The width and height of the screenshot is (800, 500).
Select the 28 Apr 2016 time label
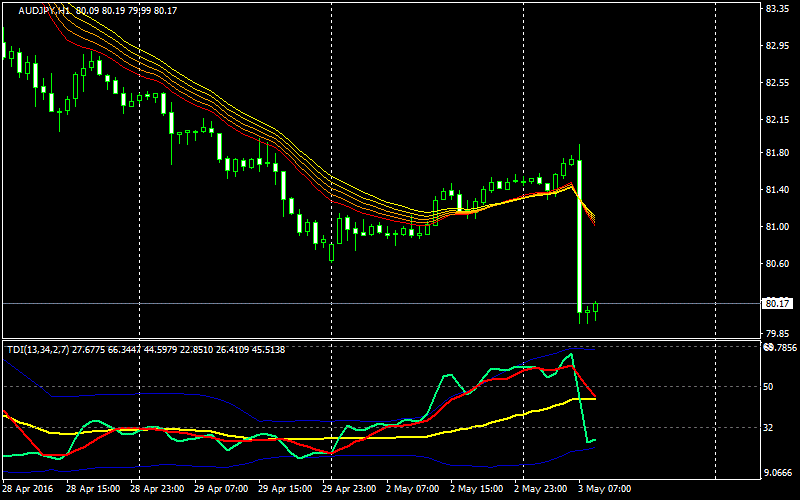click(x=27, y=489)
